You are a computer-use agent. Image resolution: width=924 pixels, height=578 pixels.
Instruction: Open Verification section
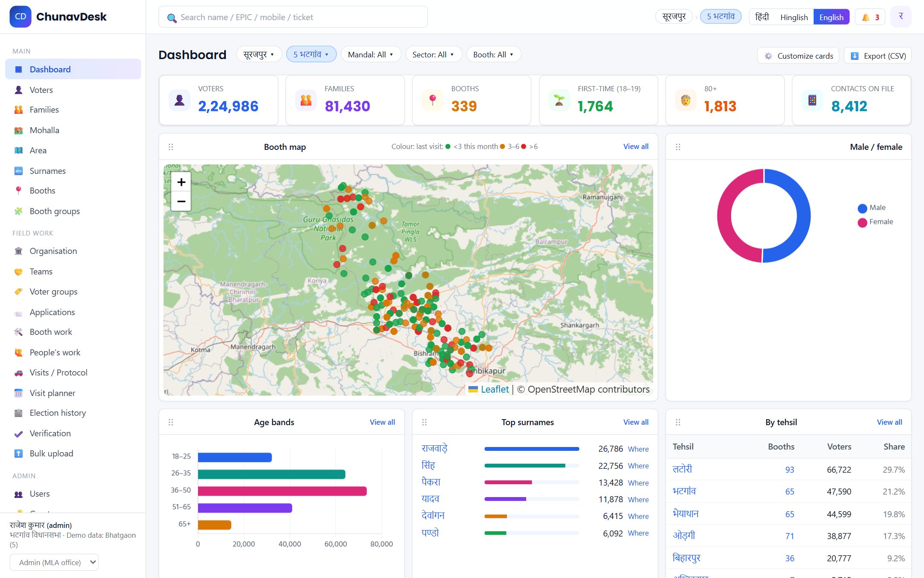pyautogui.click(x=73, y=433)
